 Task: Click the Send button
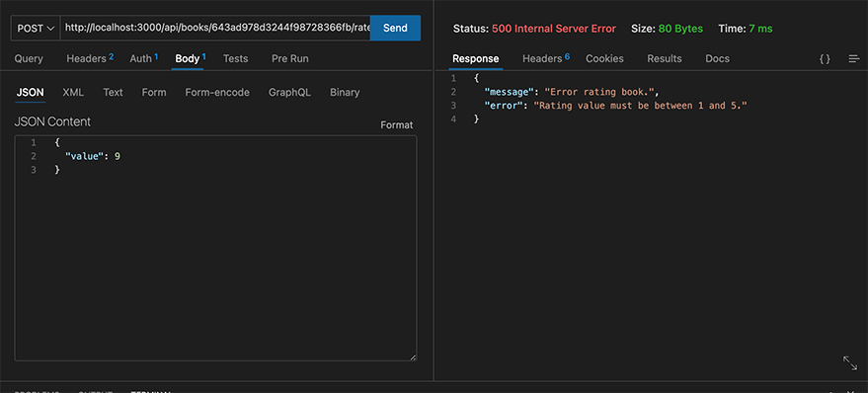pyautogui.click(x=395, y=28)
